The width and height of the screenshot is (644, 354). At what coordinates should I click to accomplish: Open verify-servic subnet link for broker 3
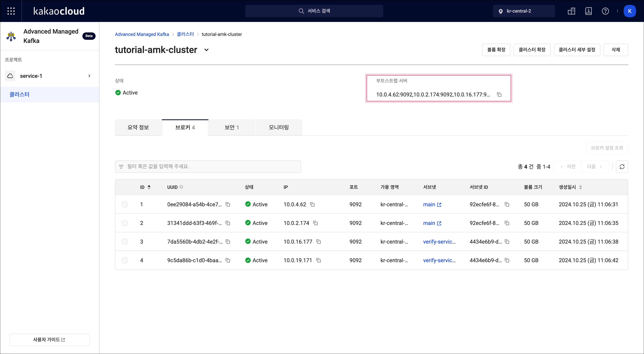[x=439, y=242]
